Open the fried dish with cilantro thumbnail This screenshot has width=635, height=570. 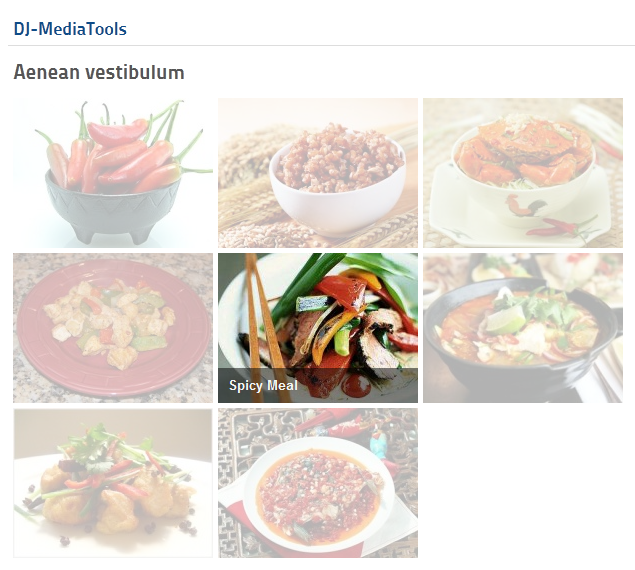click(113, 483)
